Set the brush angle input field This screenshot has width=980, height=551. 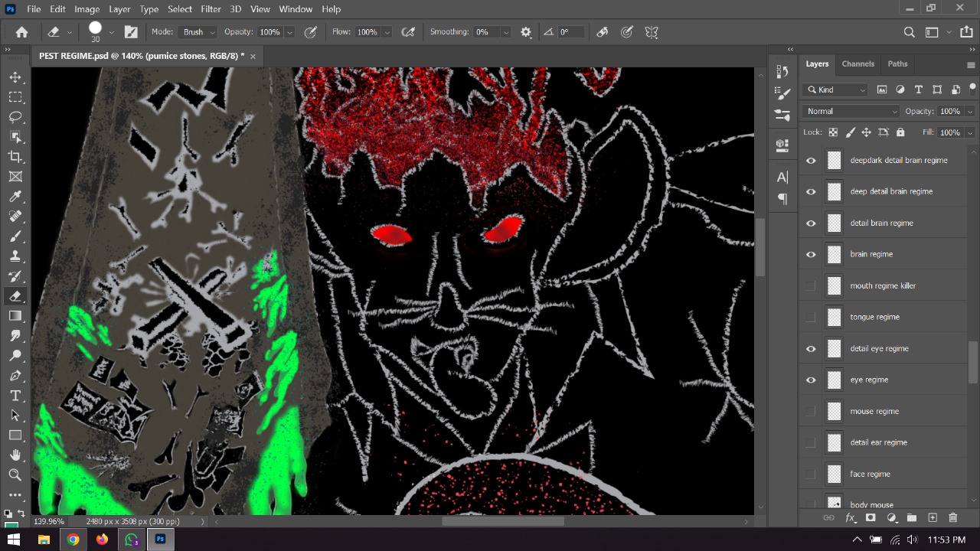(x=570, y=32)
